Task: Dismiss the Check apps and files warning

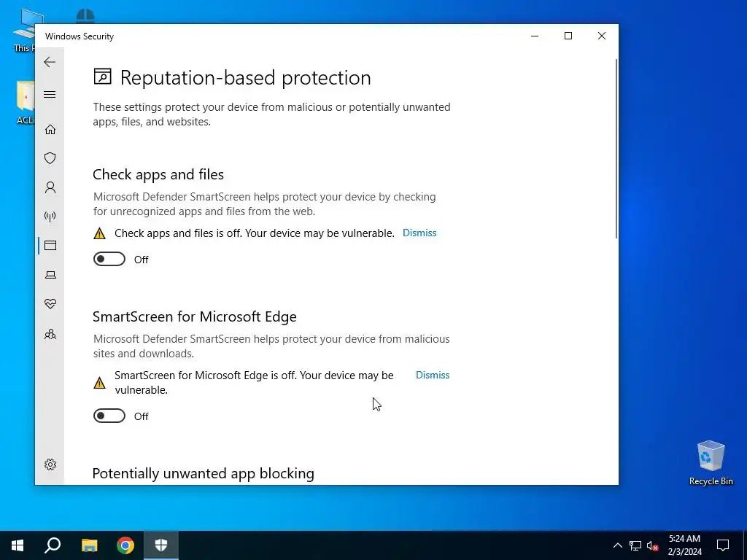Action: click(x=419, y=233)
